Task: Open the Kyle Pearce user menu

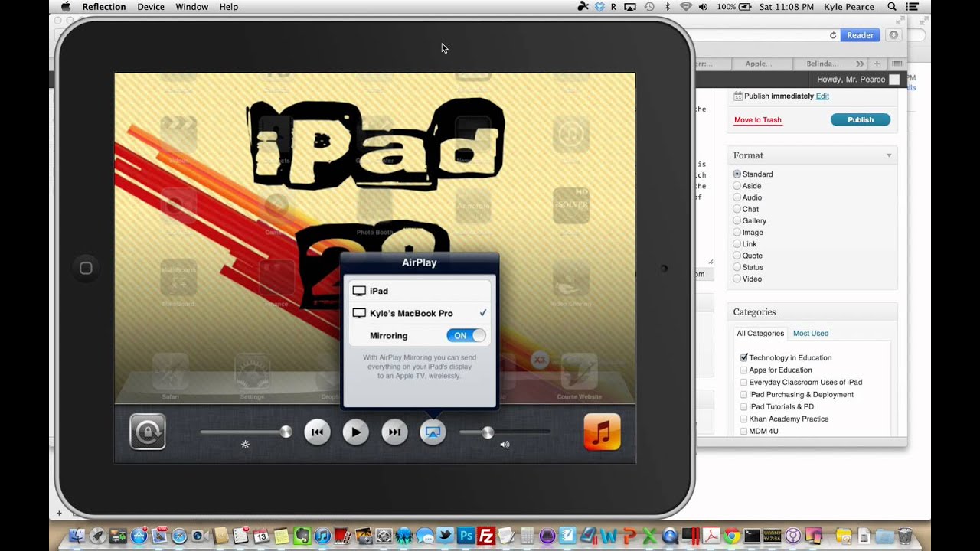Action: pos(851,7)
